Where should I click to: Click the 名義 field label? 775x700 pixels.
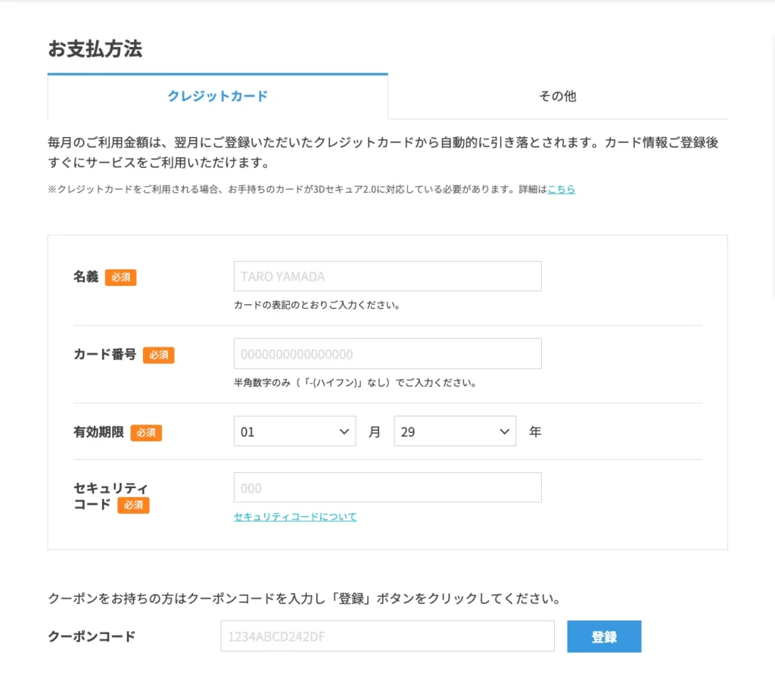[86, 277]
